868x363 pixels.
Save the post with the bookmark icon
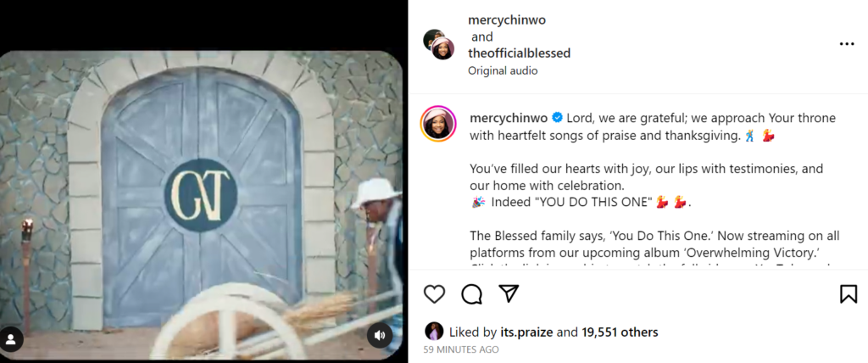(848, 293)
